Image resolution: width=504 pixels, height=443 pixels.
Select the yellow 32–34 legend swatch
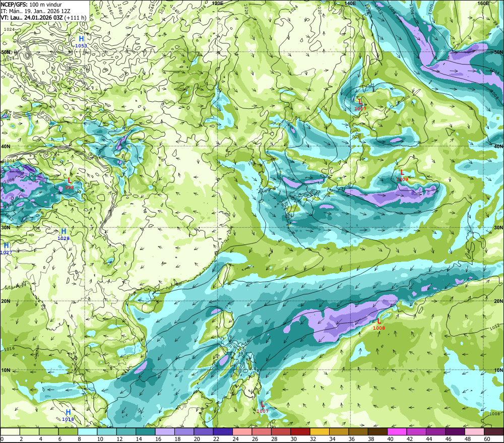pyautogui.click(x=320, y=431)
